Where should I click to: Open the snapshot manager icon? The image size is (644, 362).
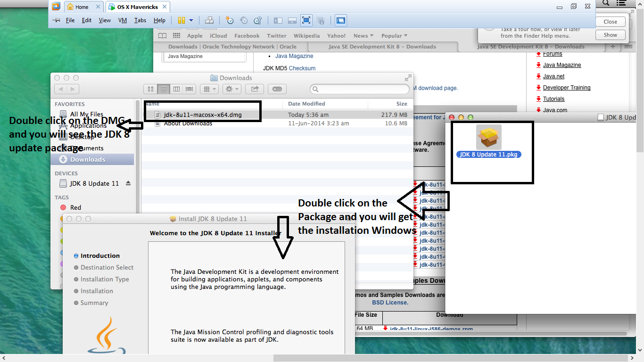(258, 20)
